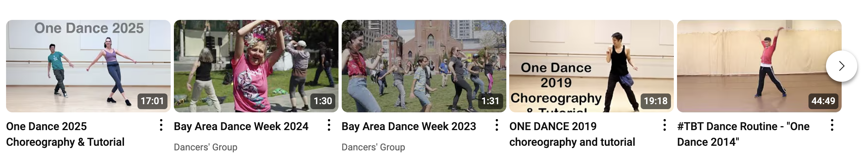This screenshot has height=155, width=868.
Task: Play the One Dance 2014 routine thumbnail
Action: coord(759,66)
